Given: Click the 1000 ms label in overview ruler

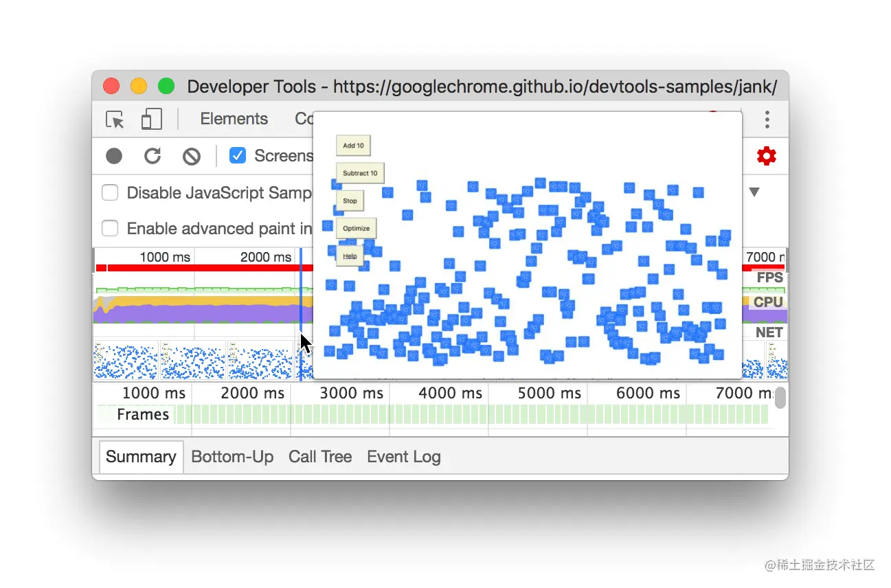Looking at the screenshot, I should [x=165, y=257].
